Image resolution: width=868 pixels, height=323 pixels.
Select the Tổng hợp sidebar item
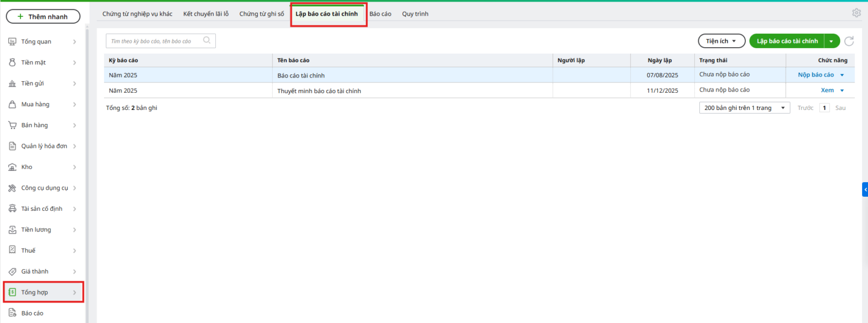35,292
